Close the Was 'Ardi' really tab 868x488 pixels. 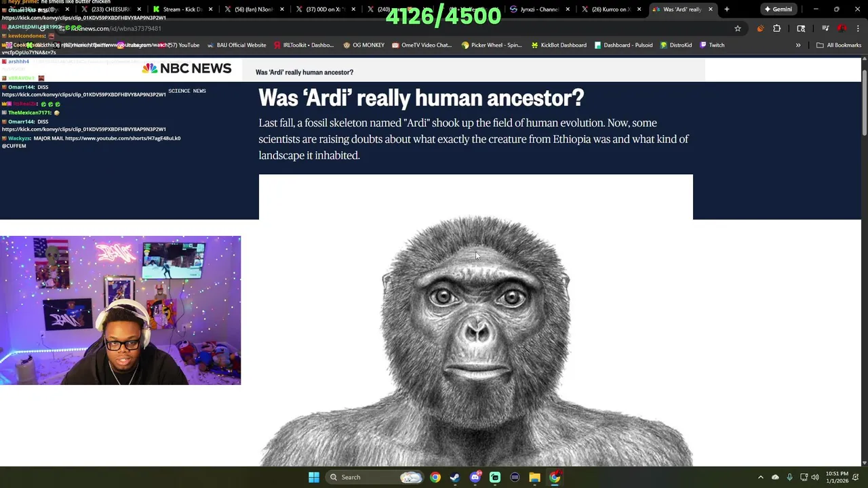pos(710,9)
